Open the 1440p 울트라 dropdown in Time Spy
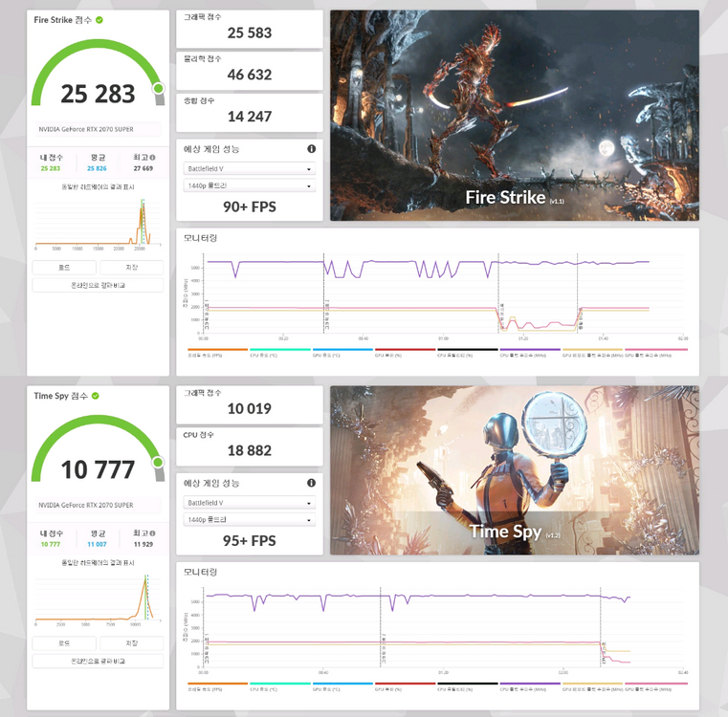 (x=250, y=520)
